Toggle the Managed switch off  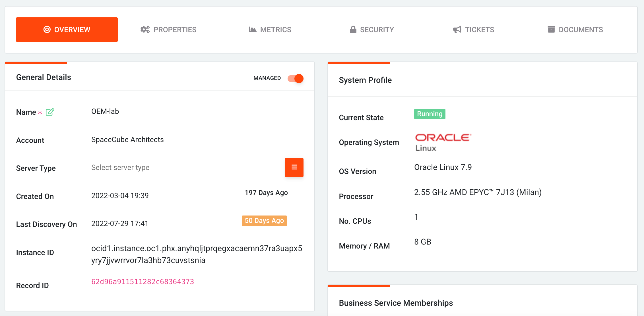click(x=296, y=78)
